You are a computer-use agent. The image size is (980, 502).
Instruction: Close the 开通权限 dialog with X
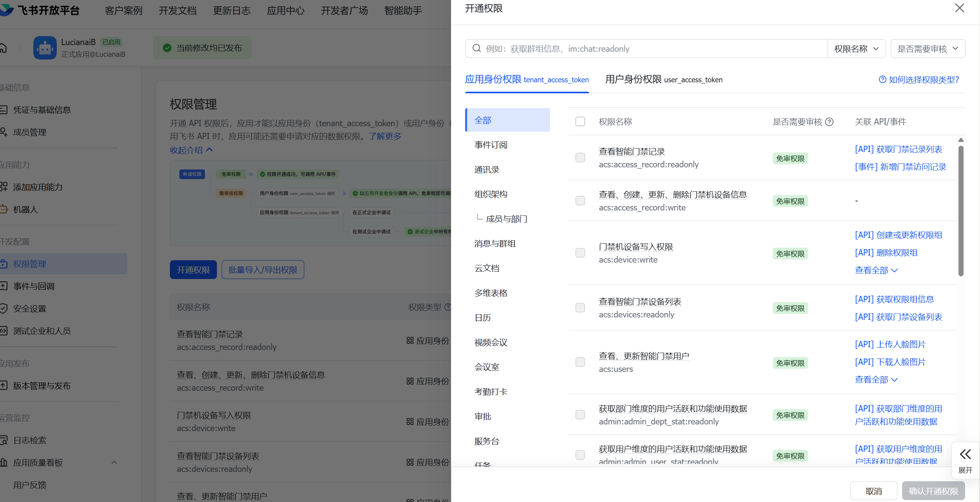tap(959, 8)
